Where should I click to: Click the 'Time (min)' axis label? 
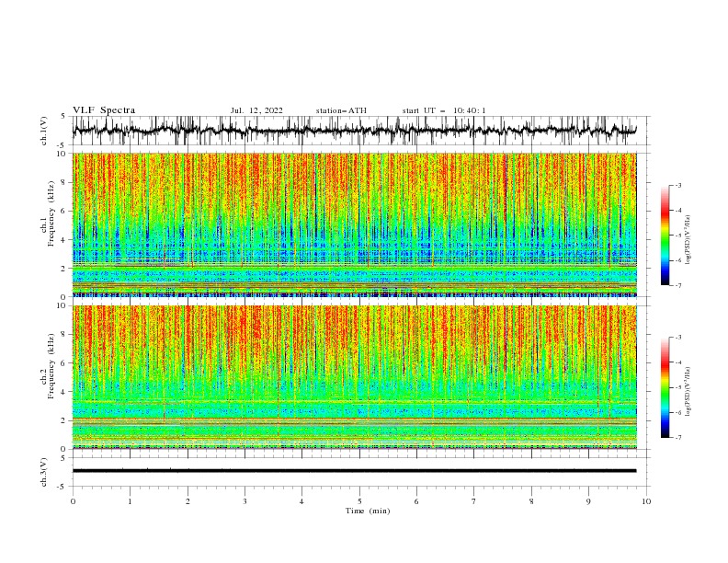(x=368, y=511)
